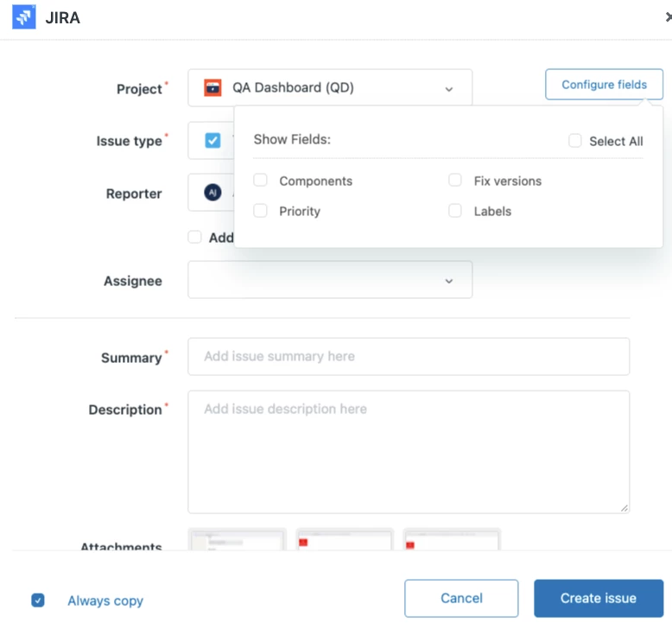Focus the Summary input field

409,356
